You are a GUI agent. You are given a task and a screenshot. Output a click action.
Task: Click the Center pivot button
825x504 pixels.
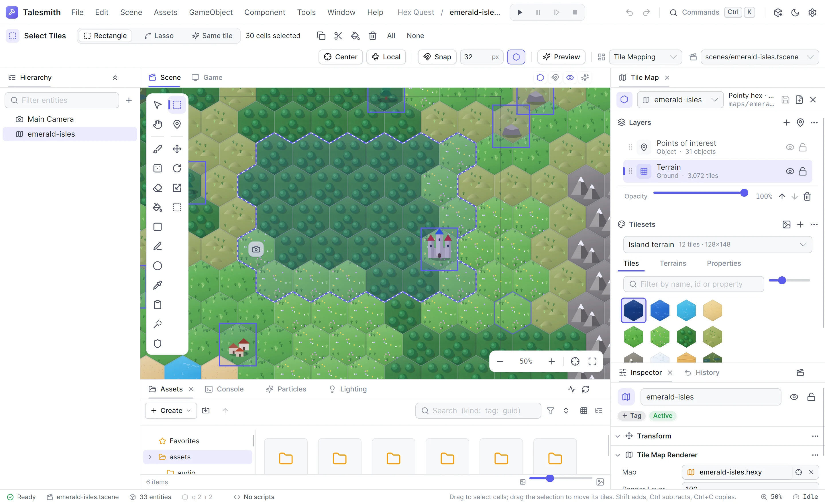click(341, 57)
